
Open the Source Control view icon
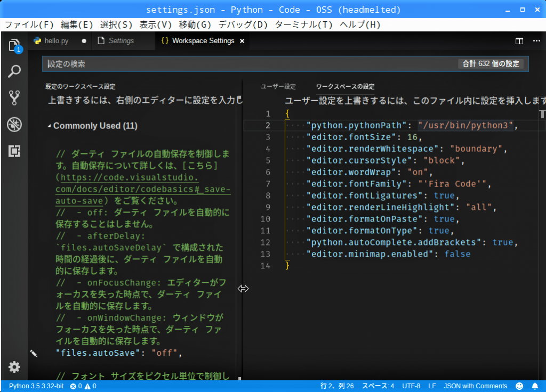point(14,97)
